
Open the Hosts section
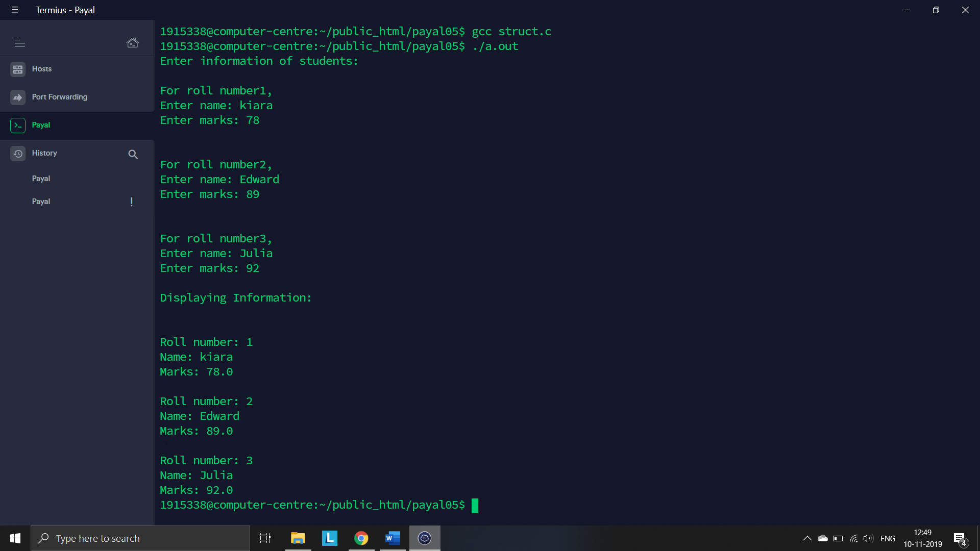[x=42, y=69]
